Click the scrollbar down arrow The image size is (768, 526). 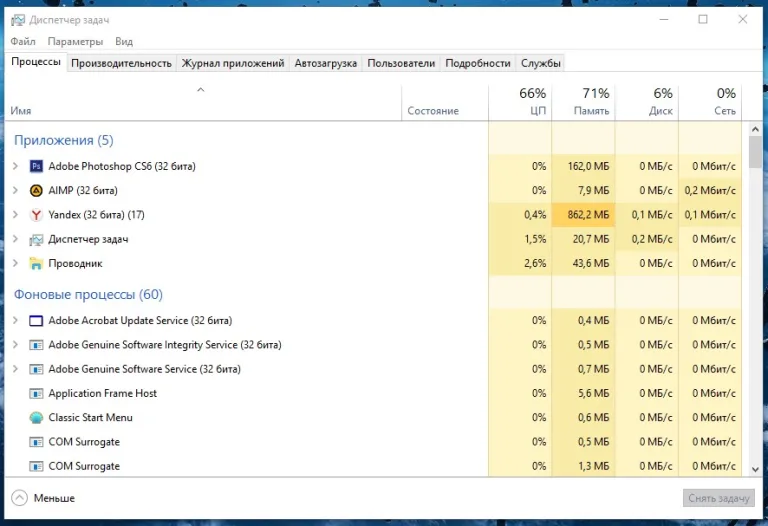[x=755, y=469]
